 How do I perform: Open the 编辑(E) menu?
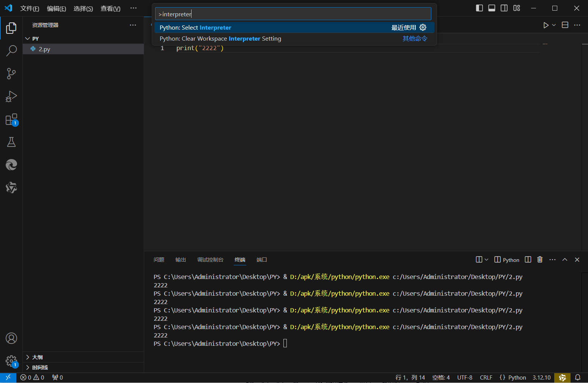(x=57, y=8)
